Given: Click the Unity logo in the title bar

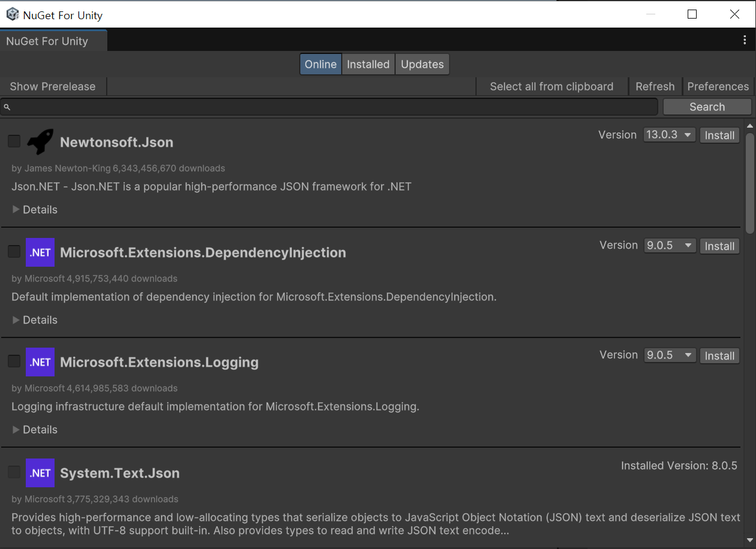Looking at the screenshot, I should click(x=13, y=14).
